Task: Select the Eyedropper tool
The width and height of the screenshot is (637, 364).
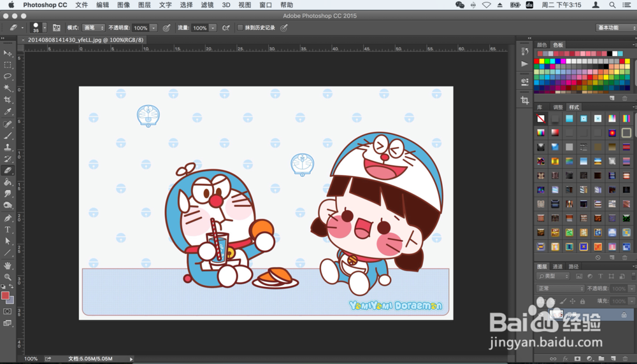Action: (x=8, y=111)
